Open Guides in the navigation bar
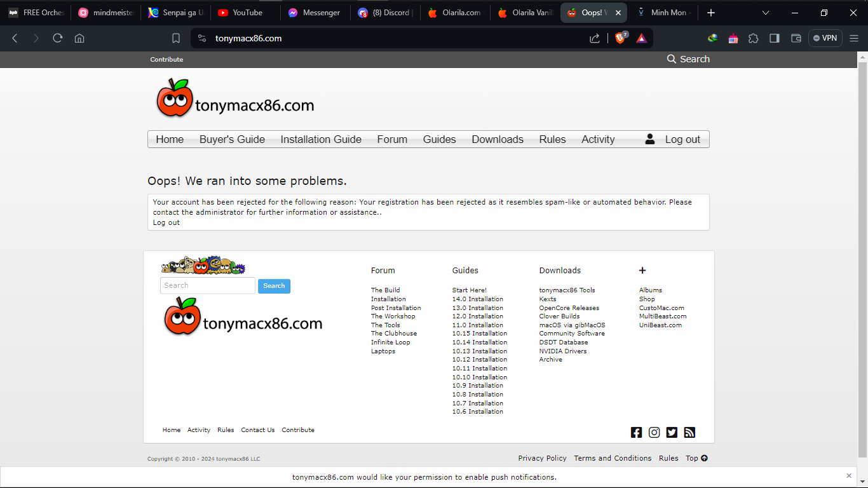Viewport: 868px width, 488px height. [440, 139]
